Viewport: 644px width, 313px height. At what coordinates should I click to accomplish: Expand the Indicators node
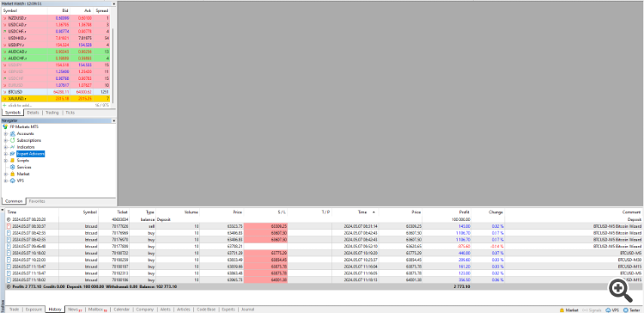[6, 147]
